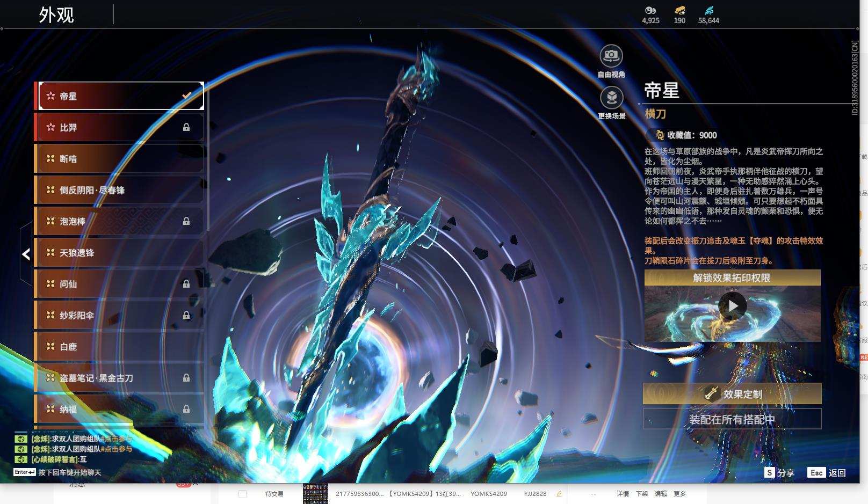The width and height of the screenshot is (868, 504).
Task: Click the lock icon on the 纳福 row
Action: (x=186, y=409)
